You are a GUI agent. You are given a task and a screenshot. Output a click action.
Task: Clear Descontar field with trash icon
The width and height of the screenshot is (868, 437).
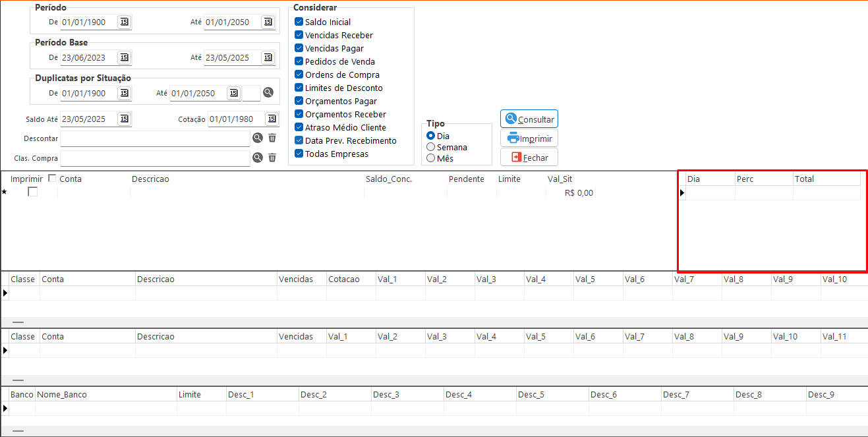click(272, 138)
